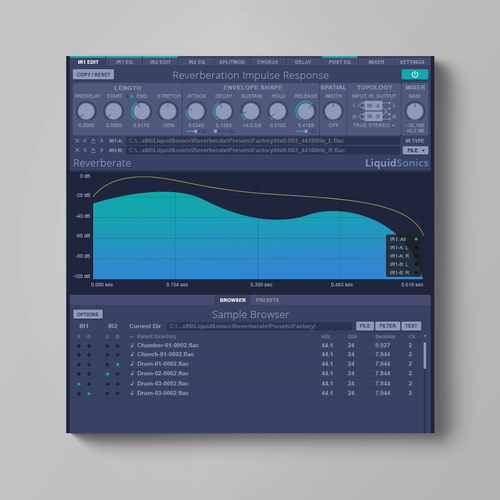Screen dimensions: 500x500
Task: Open the IR2 EQ tab
Action: (x=197, y=62)
